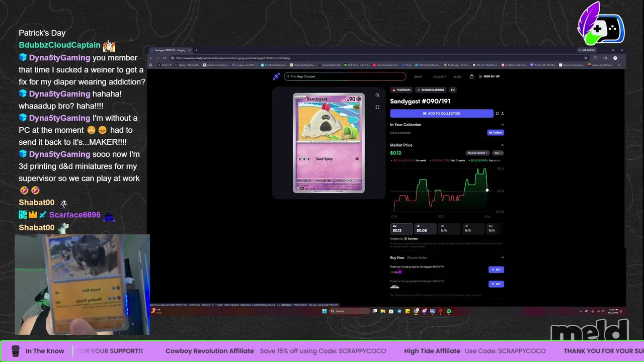Click the SURGING SPARKS set tag

tap(431, 90)
